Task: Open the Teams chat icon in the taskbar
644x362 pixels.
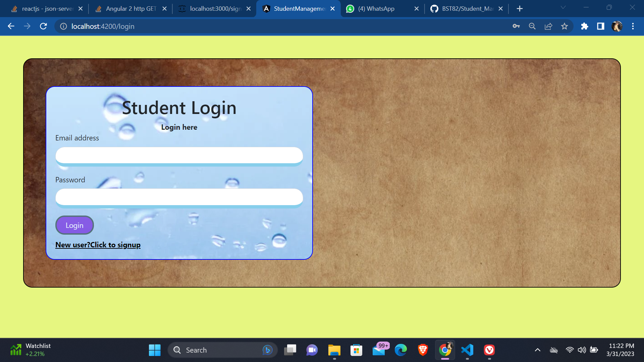Action: click(312, 350)
